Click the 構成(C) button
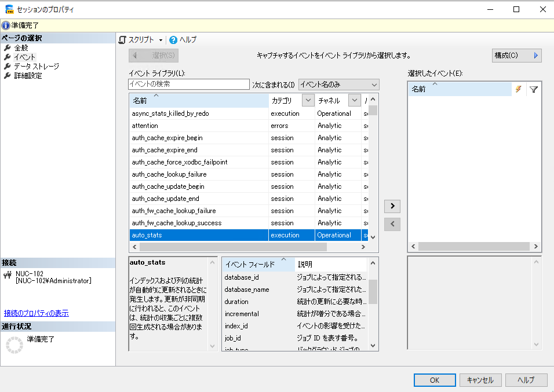This screenshot has width=554, height=392. point(516,56)
